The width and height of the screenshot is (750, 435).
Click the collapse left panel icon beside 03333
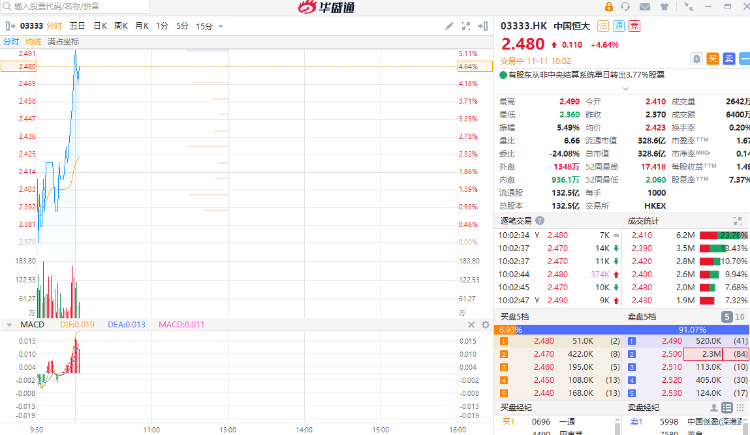tap(10, 26)
